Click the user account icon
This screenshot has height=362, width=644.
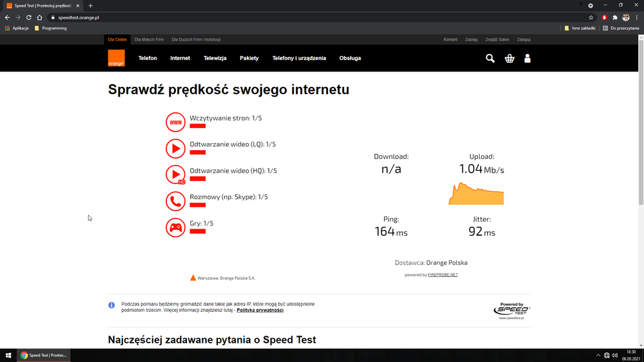tap(527, 59)
